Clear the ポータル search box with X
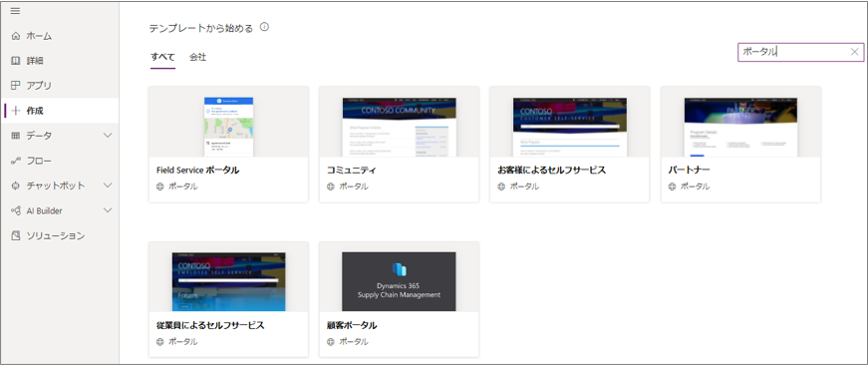This screenshot has height=365, width=868. click(x=854, y=52)
